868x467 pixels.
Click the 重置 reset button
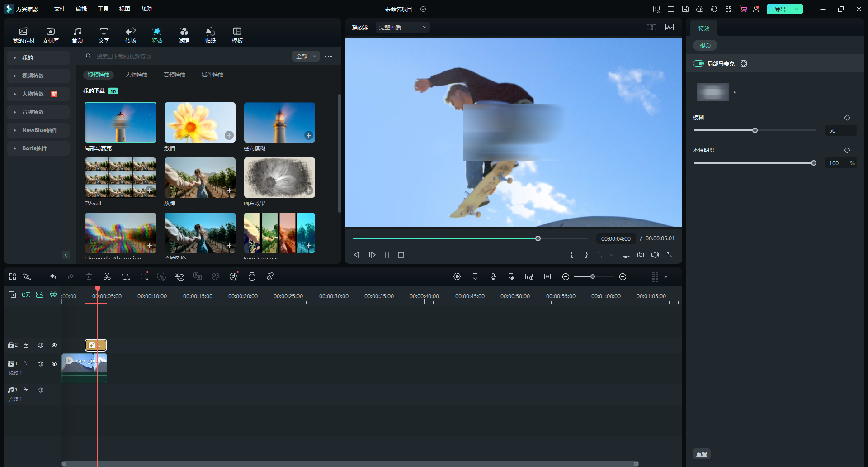click(702, 454)
